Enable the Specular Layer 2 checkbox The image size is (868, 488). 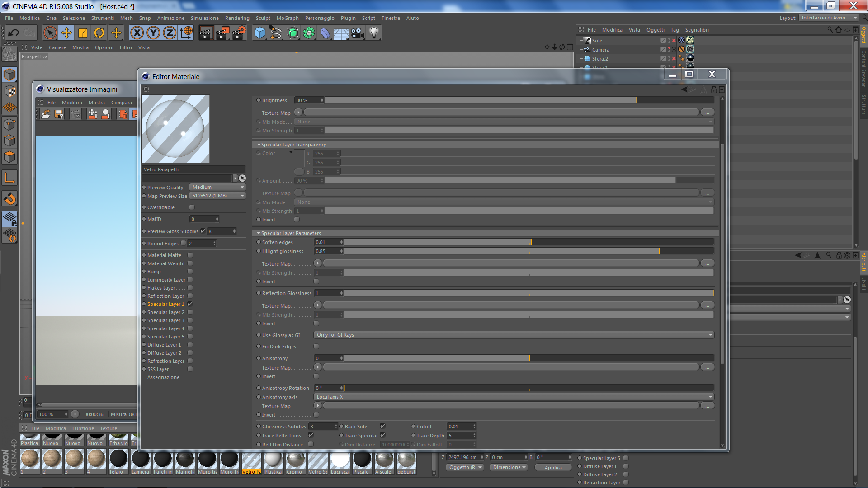(190, 312)
